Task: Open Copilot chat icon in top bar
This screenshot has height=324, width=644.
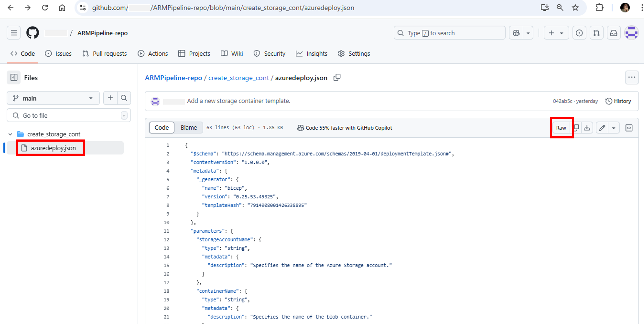Action: 516,33
